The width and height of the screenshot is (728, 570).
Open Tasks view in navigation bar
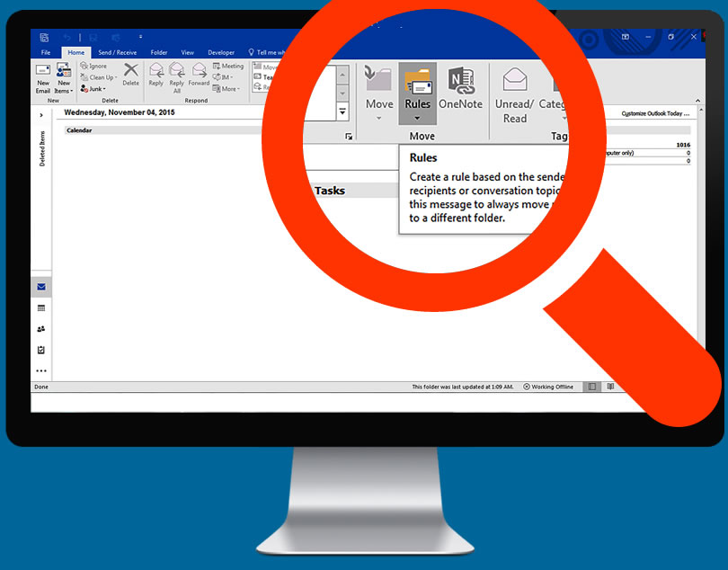41,350
